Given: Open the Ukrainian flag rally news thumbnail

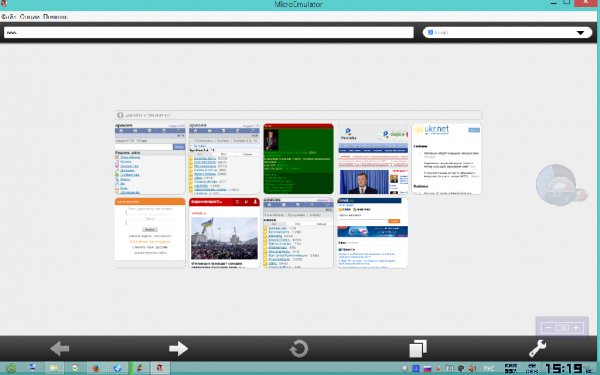Looking at the screenshot, I should click(x=224, y=233).
